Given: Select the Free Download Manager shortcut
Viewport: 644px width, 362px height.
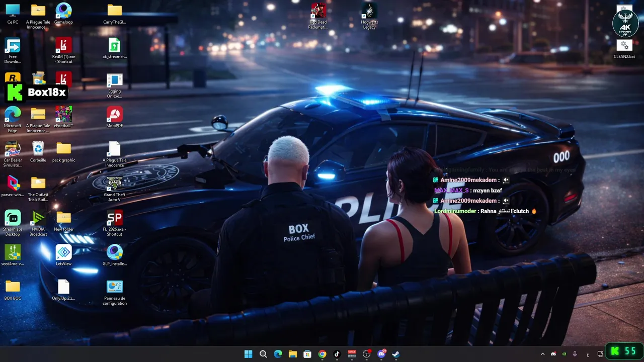Looking at the screenshot, I should click(13, 51).
